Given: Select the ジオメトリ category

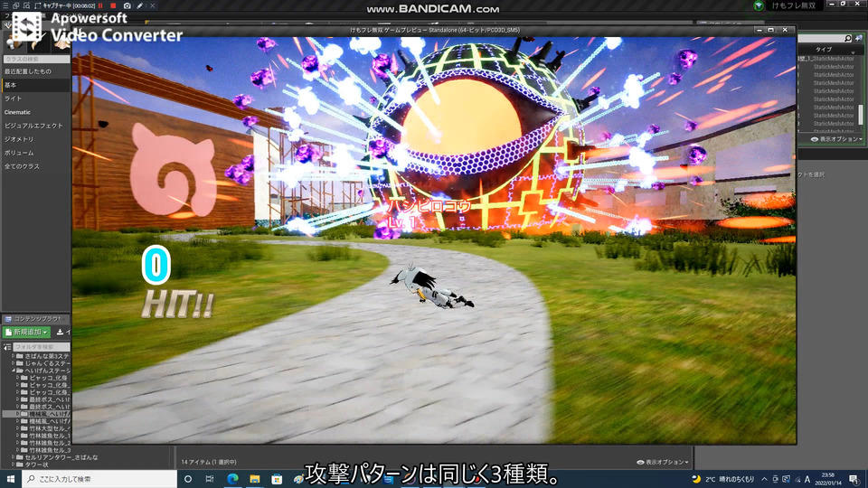Looking at the screenshot, I should (19, 139).
